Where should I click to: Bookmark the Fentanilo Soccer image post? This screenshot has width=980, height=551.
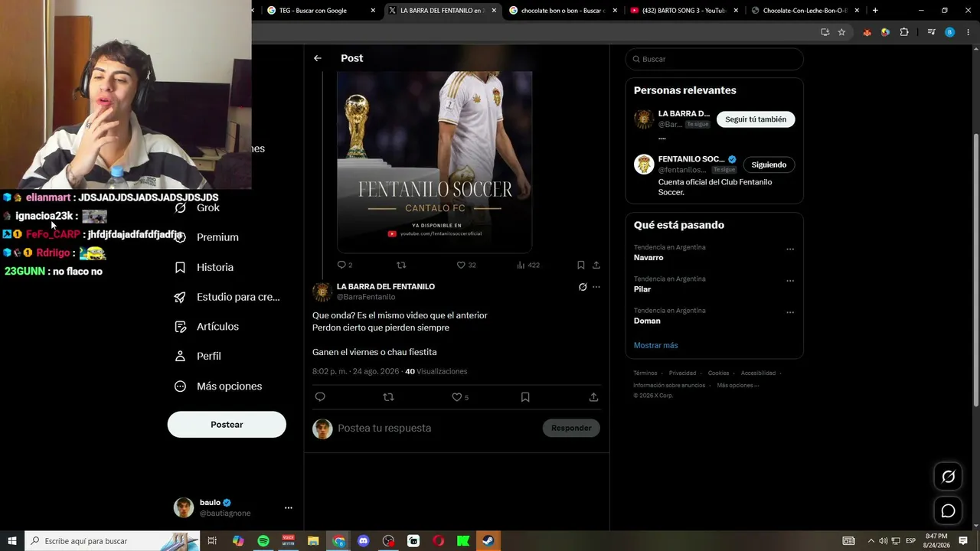[581, 265]
